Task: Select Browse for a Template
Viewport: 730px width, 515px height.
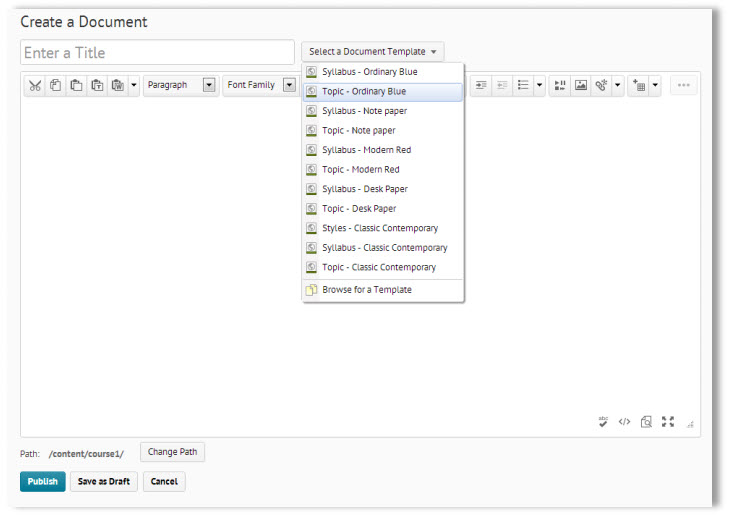Action: tap(366, 290)
